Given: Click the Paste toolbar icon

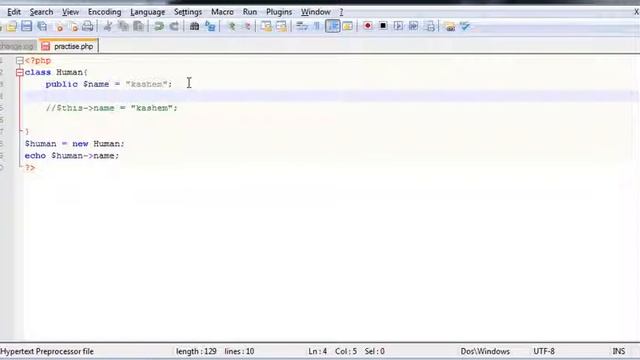Looking at the screenshot, I should coord(138,27).
